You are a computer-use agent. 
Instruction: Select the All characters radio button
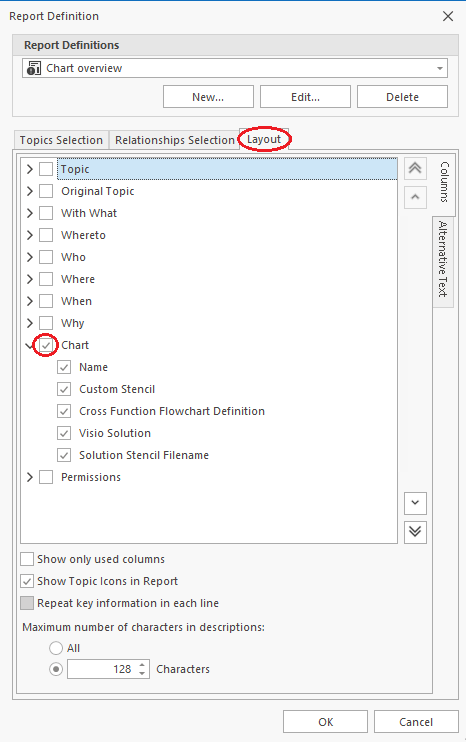56,648
